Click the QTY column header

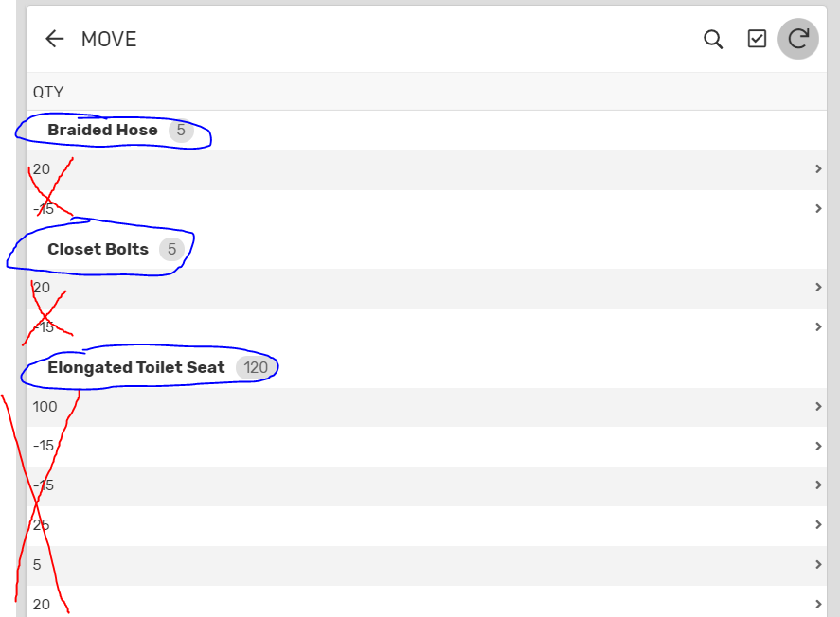pyautogui.click(x=48, y=92)
